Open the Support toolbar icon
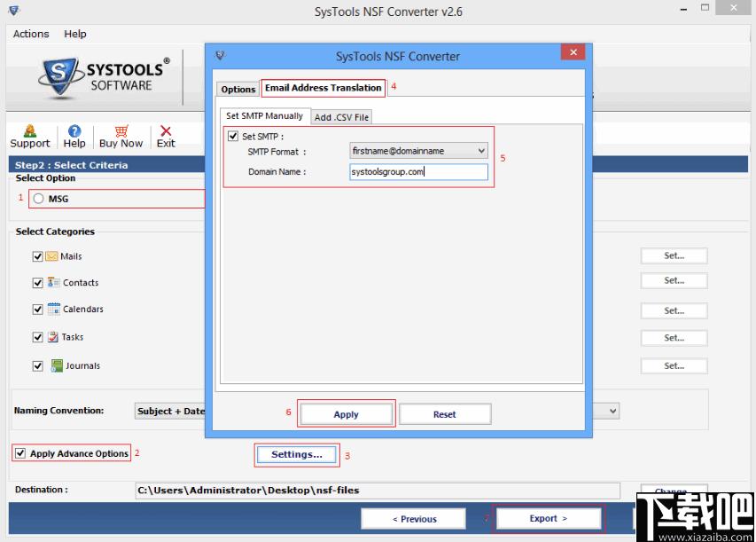This screenshot has height=542, width=756. point(30,130)
